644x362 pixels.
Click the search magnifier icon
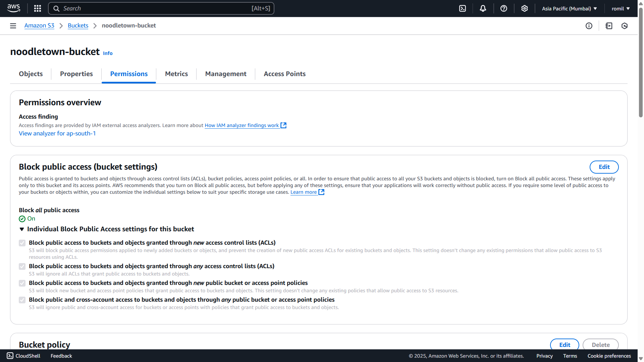[56, 8]
